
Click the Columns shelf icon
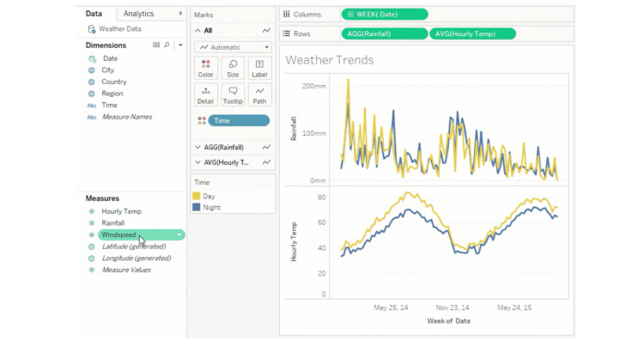(286, 15)
